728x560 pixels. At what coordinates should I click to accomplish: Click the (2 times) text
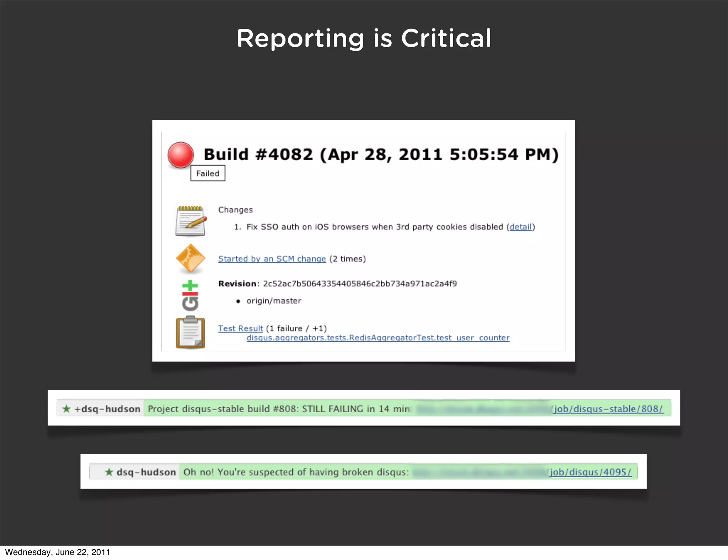(347, 259)
